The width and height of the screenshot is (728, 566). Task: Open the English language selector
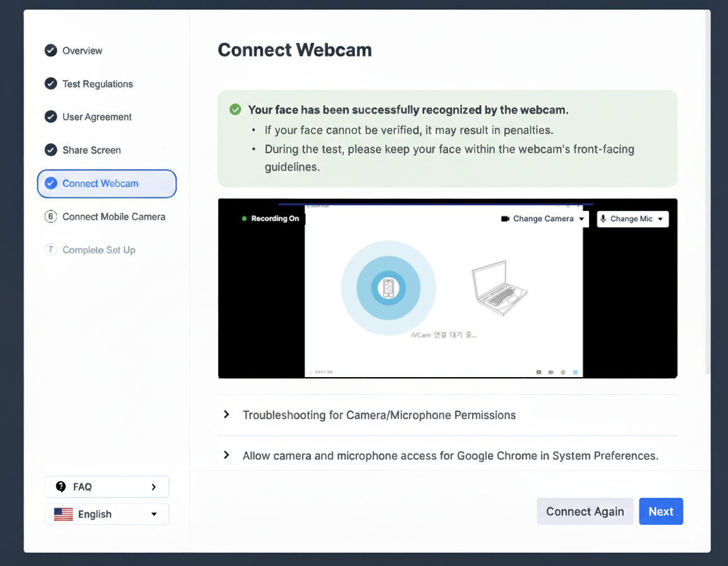107,514
